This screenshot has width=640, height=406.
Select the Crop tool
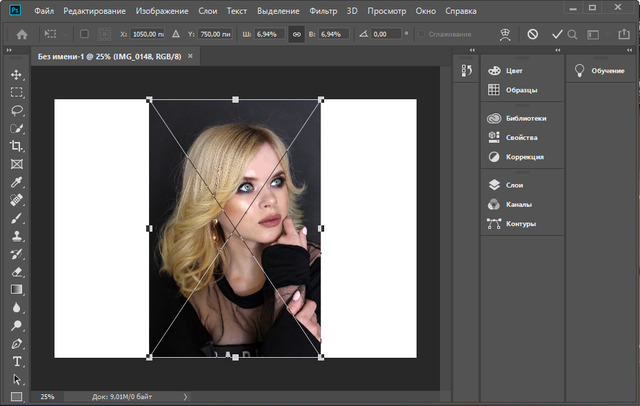16,146
